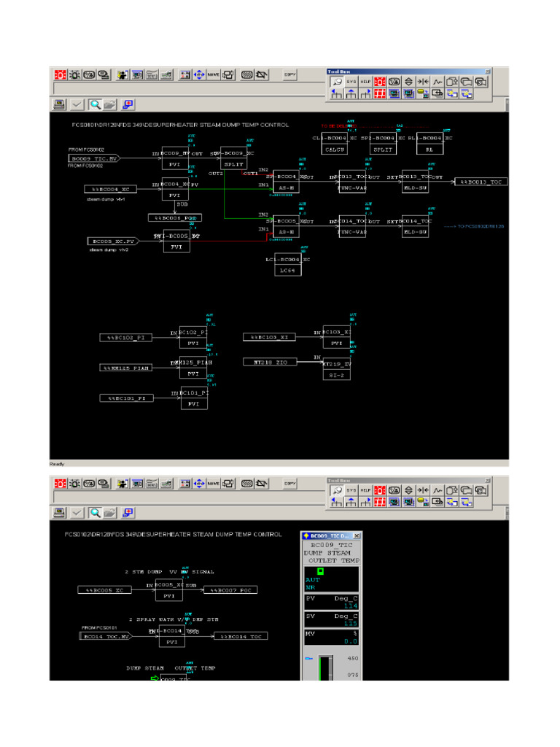Close the upper Tool Box panel

487,71
